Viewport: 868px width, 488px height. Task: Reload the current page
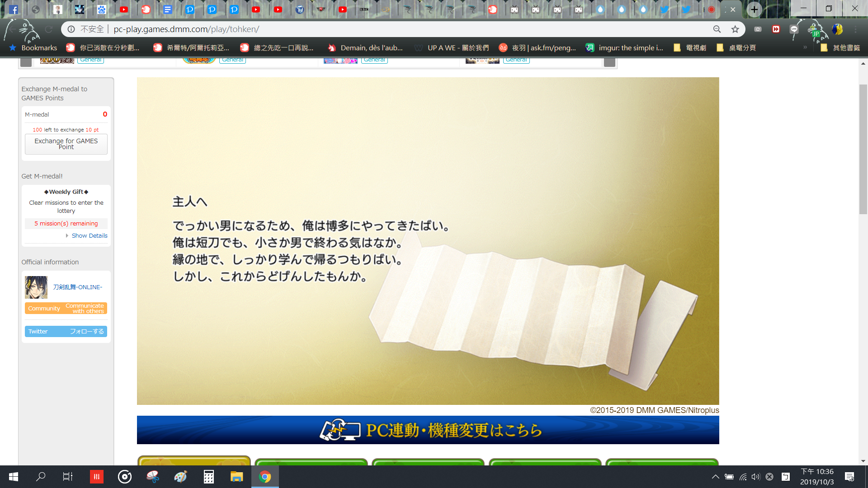pos(49,29)
